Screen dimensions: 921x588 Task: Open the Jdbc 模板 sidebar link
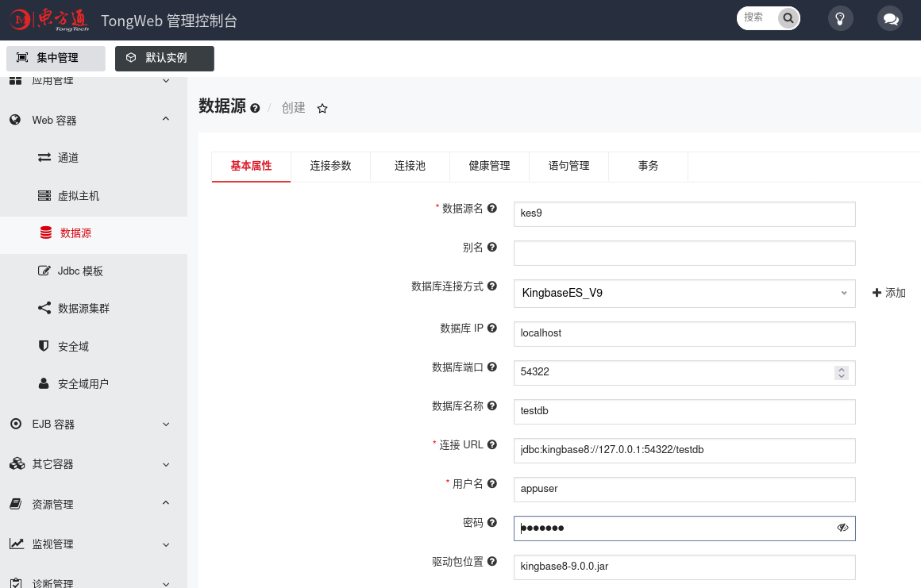click(x=80, y=271)
